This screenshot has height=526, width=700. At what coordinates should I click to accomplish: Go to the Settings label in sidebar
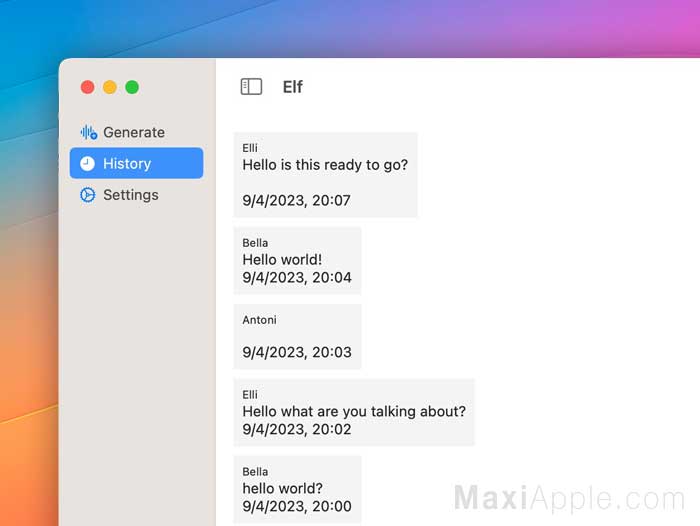(x=131, y=195)
